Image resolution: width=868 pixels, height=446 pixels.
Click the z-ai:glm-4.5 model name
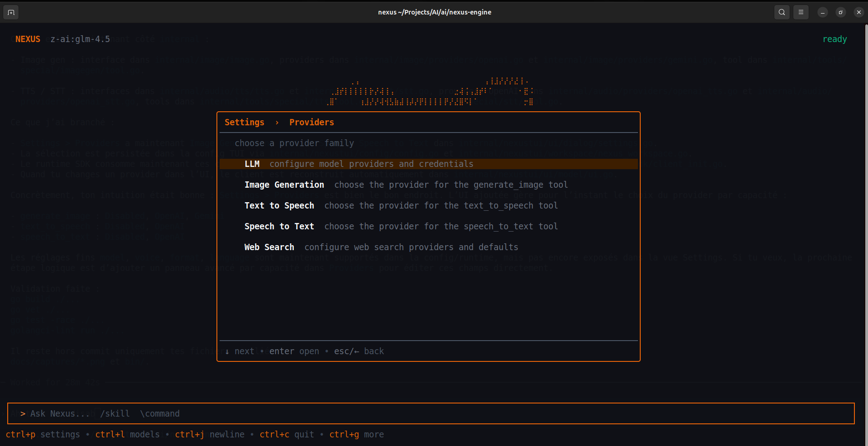pyautogui.click(x=80, y=39)
